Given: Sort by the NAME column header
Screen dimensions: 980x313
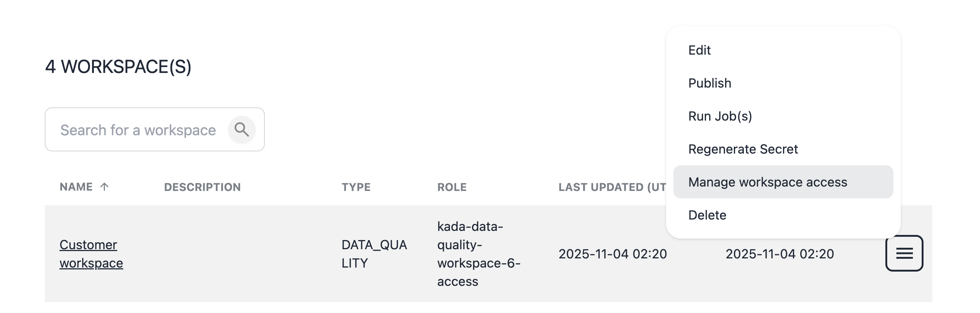Looking at the screenshot, I should (x=76, y=187).
